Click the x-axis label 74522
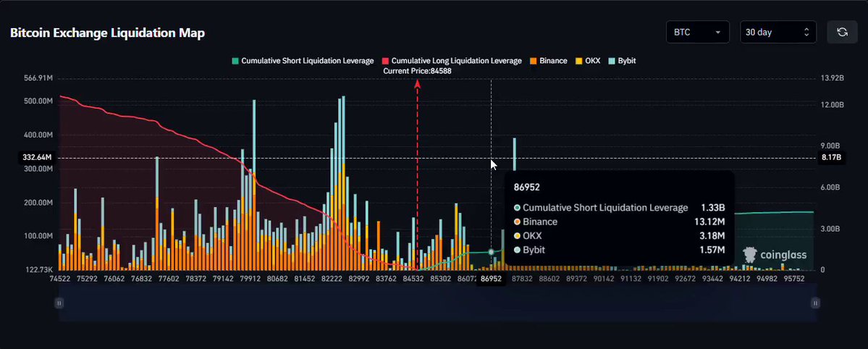The height and width of the screenshot is (349, 868). pos(60,279)
